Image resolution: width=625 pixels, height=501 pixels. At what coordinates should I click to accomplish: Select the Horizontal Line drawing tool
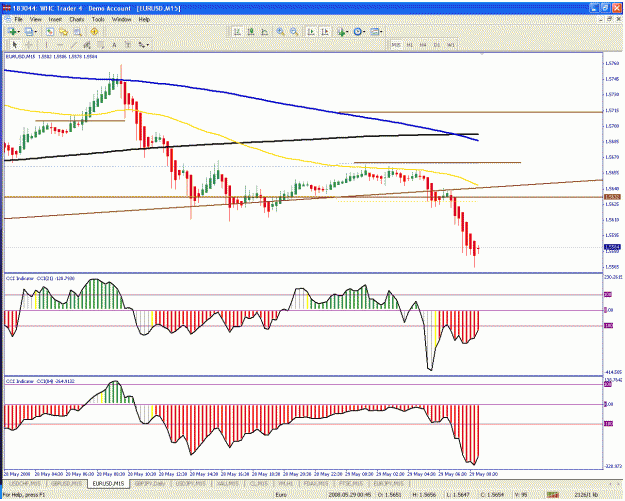(60, 45)
